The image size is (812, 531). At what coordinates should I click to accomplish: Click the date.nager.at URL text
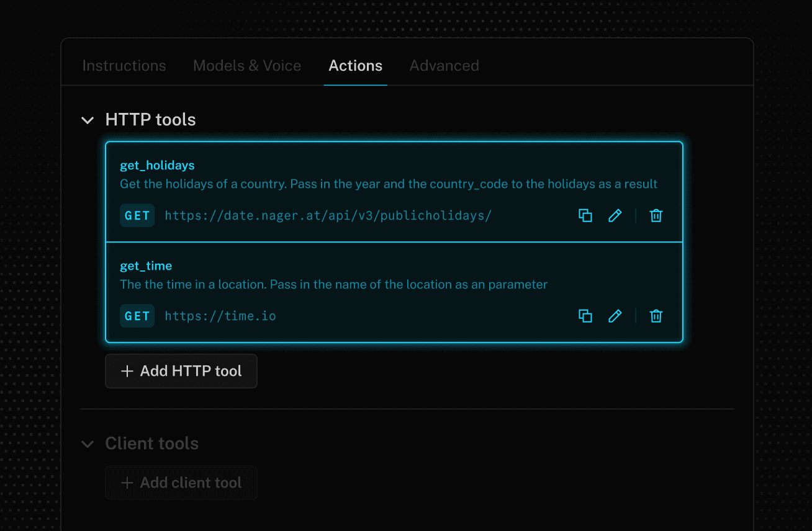[328, 215]
